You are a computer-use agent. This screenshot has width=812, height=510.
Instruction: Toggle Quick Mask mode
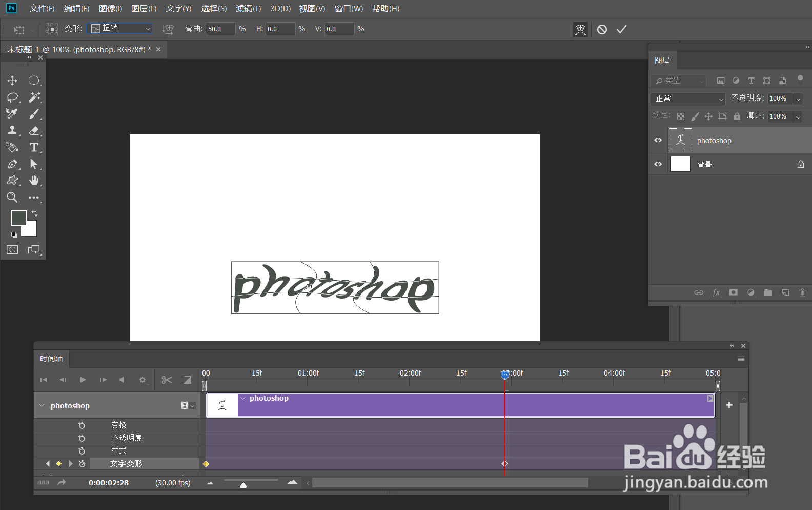[x=12, y=250]
